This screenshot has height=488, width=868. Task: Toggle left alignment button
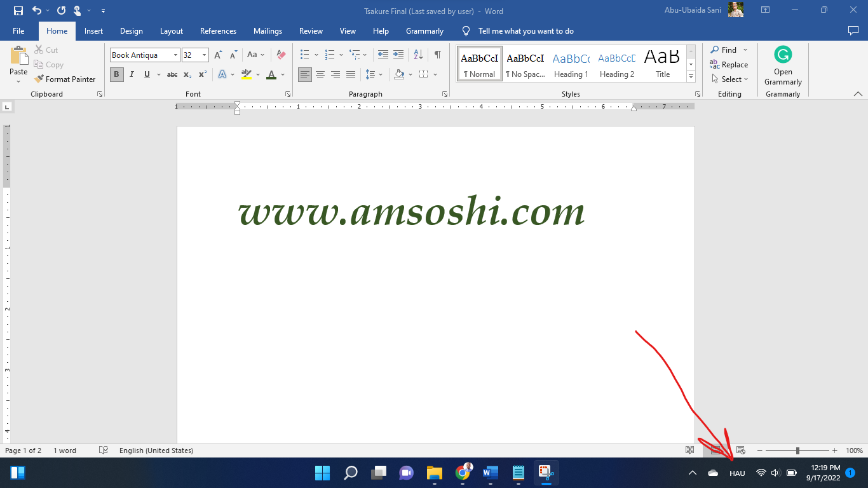[305, 74]
